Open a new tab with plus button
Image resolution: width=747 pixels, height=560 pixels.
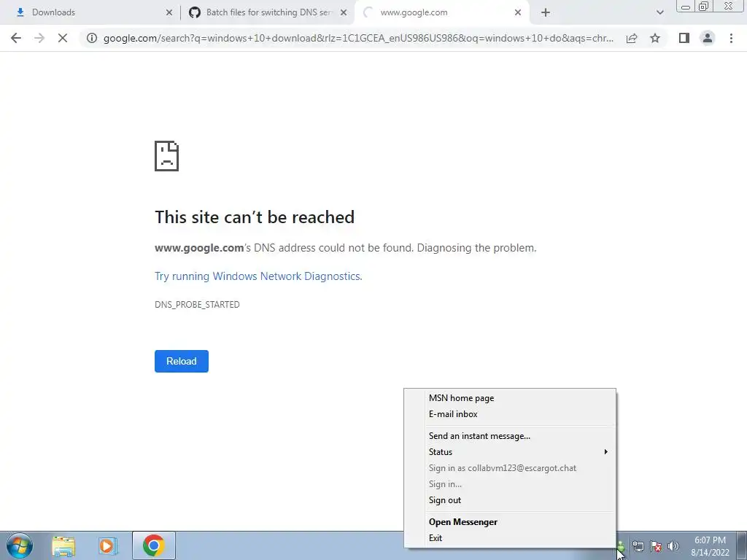(546, 12)
